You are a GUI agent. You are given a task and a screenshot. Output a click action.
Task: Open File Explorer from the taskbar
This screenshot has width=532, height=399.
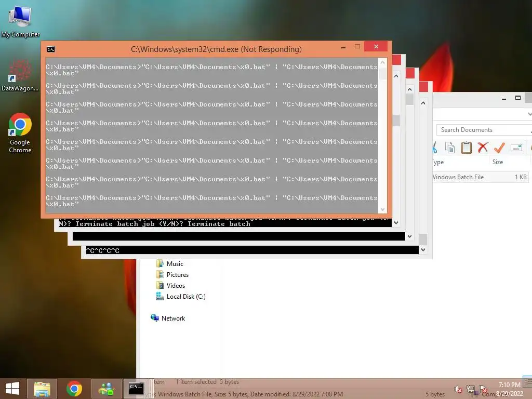coord(42,389)
